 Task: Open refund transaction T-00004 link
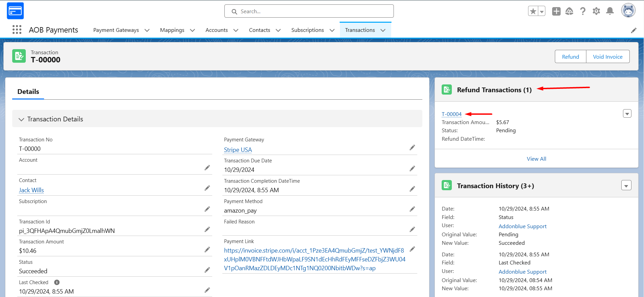click(451, 114)
